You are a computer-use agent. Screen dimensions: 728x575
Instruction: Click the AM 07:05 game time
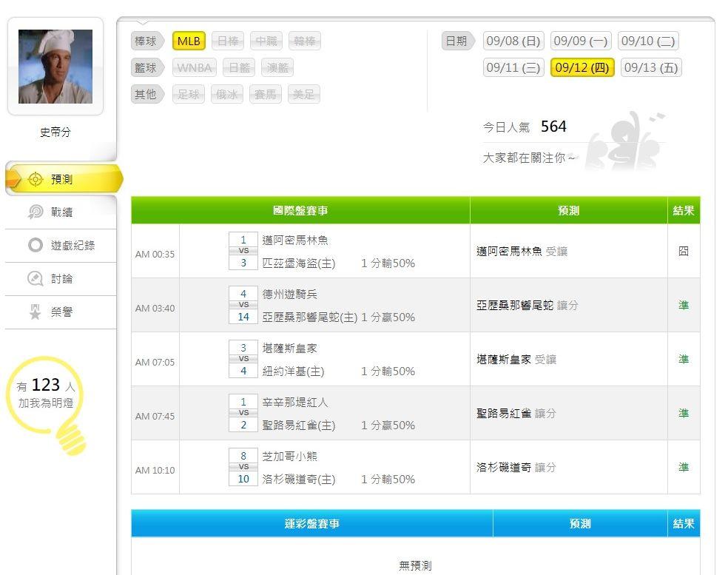tap(155, 362)
